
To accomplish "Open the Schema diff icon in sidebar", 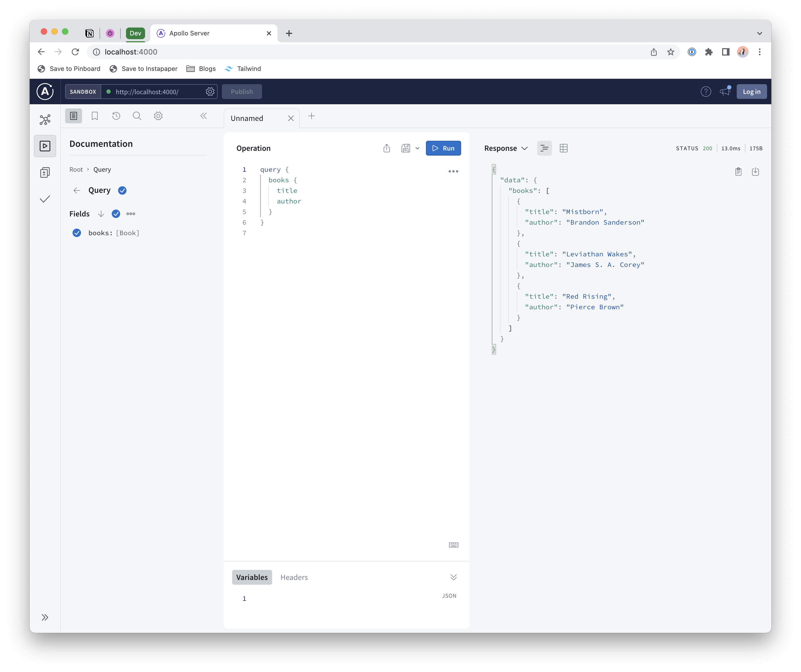I will (45, 172).
